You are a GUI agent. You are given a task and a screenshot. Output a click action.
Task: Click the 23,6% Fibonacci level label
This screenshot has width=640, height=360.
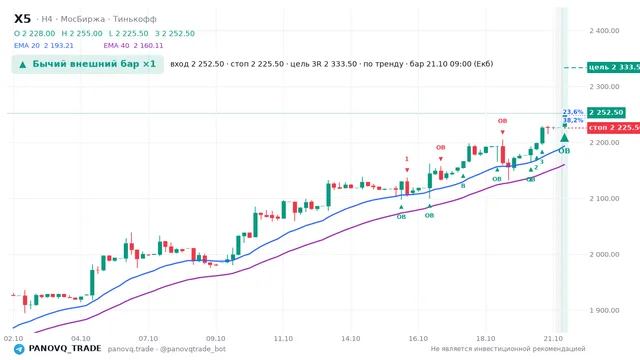click(x=573, y=112)
